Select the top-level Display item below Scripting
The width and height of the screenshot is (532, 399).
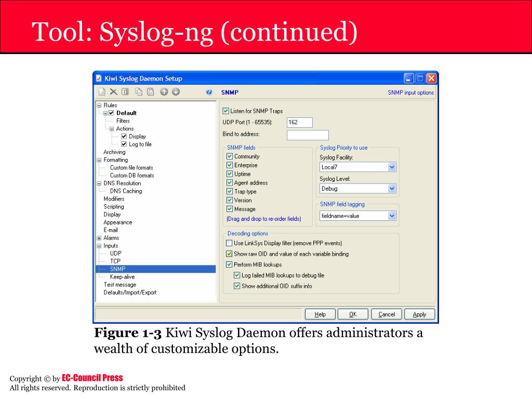pos(112,215)
